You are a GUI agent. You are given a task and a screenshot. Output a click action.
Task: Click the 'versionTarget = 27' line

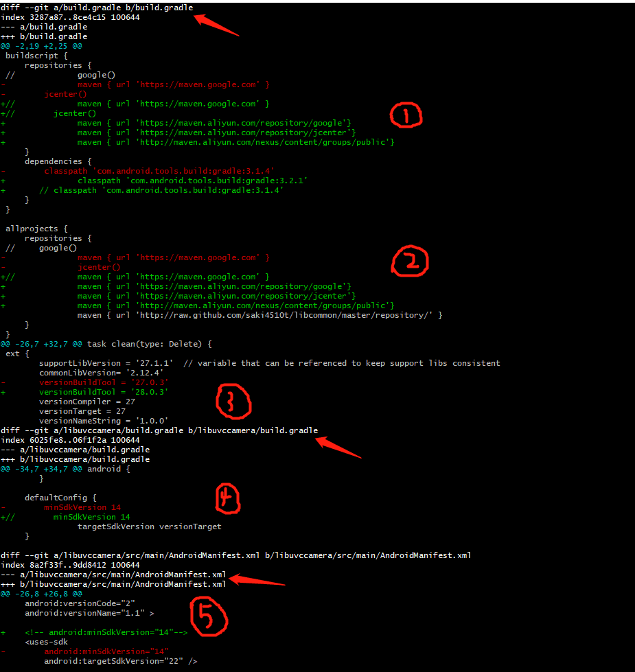pos(82,411)
